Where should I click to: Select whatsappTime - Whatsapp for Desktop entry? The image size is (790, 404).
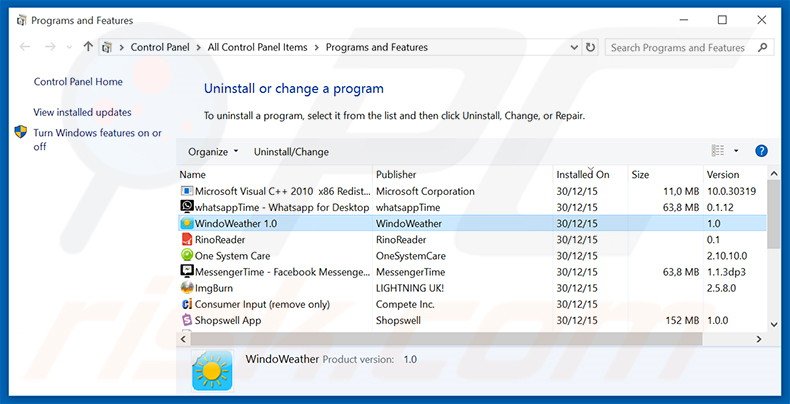(282, 207)
